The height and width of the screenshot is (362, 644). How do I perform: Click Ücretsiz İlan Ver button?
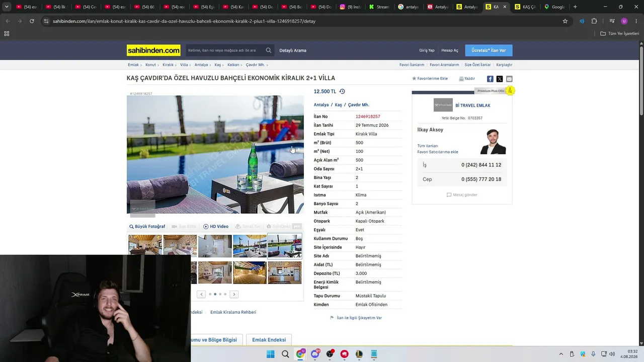(489, 50)
